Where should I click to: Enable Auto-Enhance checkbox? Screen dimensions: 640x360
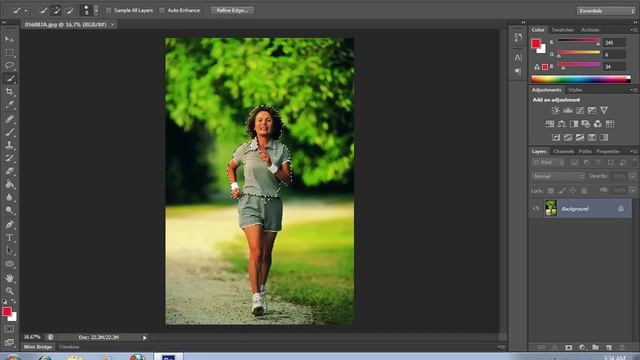162,10
